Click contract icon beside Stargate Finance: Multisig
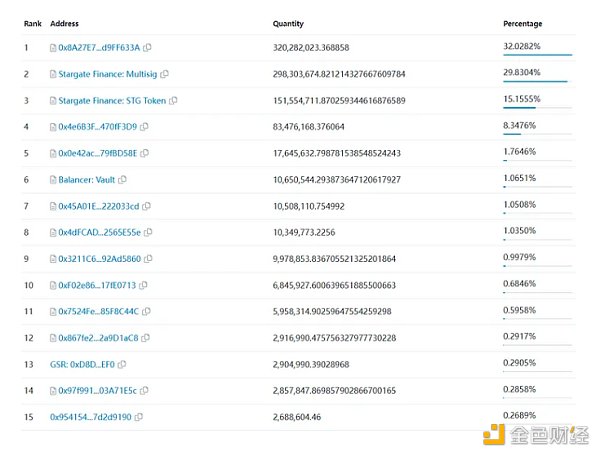Image resolution: width=600 pixels, height=456 pixels. (x=53, y=74)
